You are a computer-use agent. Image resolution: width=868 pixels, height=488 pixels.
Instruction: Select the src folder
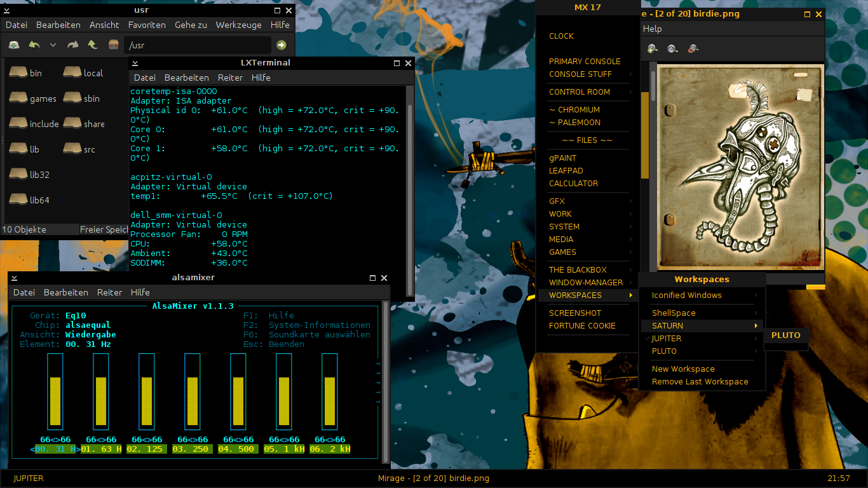tap(79, 149)
